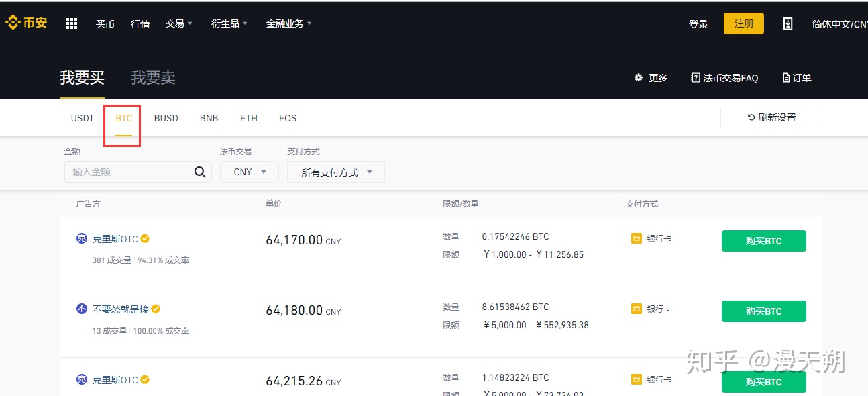Click the gear icon next to 更多
Image resolution: width=868 pixels, height=396 pixels.
tap(638, 77)
